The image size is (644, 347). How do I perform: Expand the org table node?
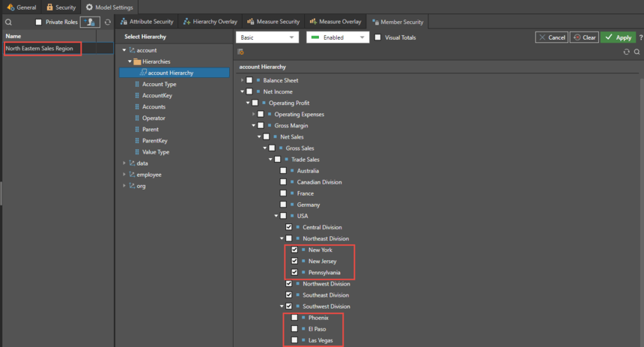(124, 186)
